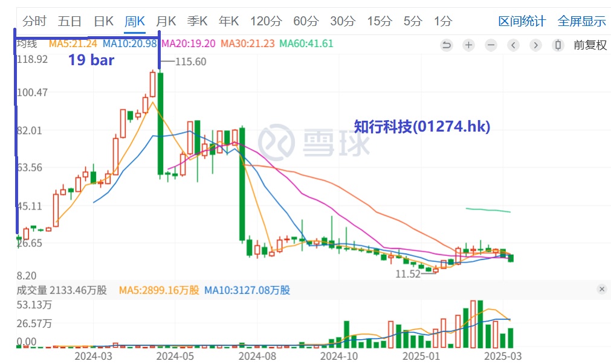This screenshot has height=364, width=611.
Task: Click the 2024-10 date axis label
Action: 339,356
